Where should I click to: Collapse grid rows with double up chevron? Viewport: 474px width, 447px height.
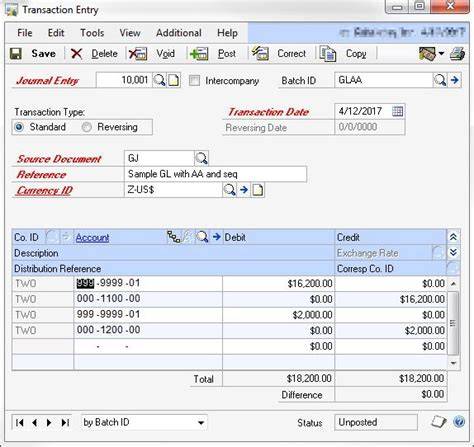[x=453, y=237]
